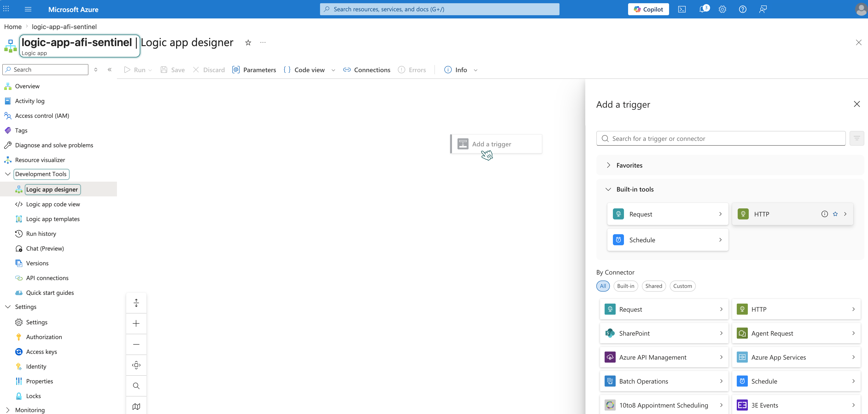Click the Code view toolbar button
Viewport: 868px width, 414px height.
point(304,70)
